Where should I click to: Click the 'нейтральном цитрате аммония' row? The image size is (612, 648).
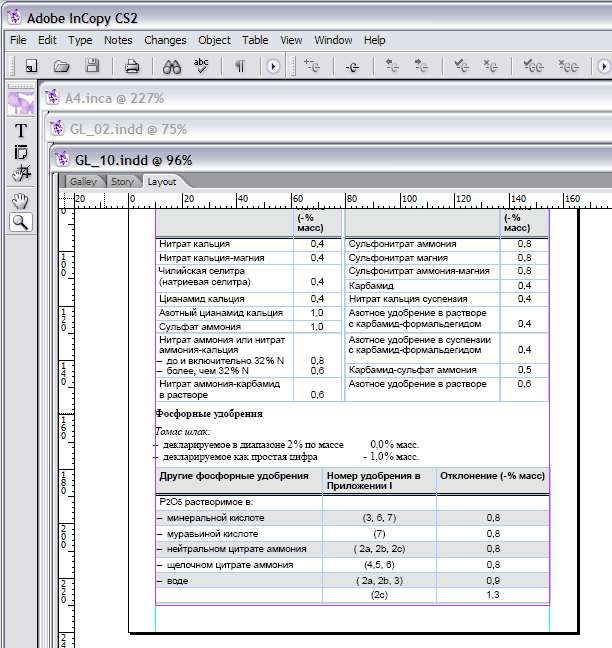(352, 549)
